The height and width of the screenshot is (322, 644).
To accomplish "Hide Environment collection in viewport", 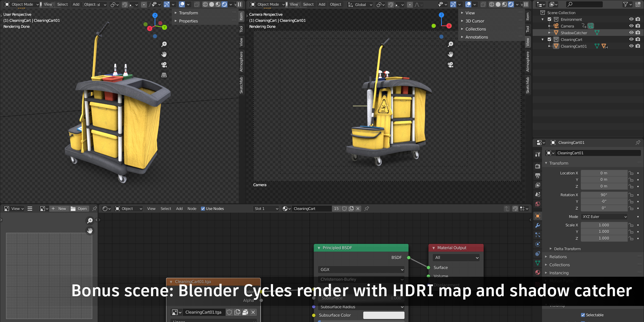I will tap(631, 19).
